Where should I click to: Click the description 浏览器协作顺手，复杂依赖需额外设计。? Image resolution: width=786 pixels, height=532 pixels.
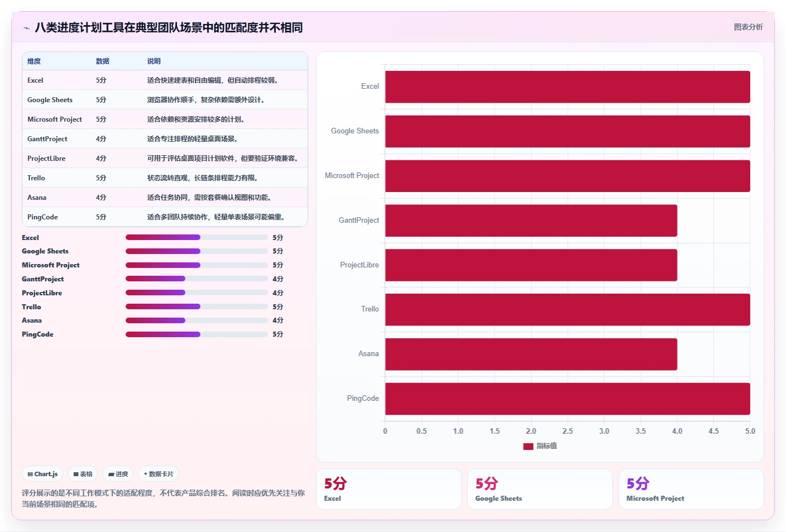pos(206,100)
